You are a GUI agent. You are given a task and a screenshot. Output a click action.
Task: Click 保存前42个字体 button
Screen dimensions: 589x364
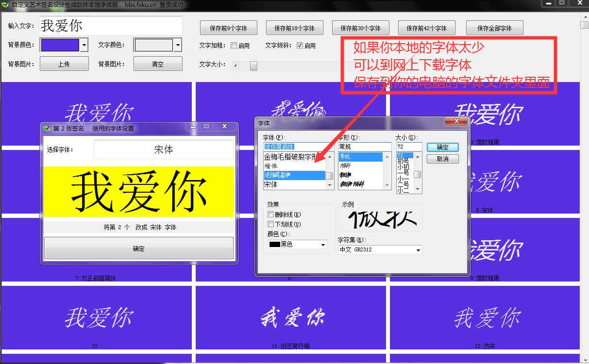pos(426,28)
